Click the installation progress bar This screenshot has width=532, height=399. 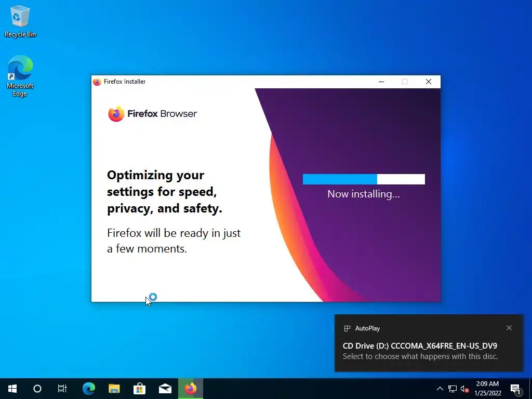(364, 179)
